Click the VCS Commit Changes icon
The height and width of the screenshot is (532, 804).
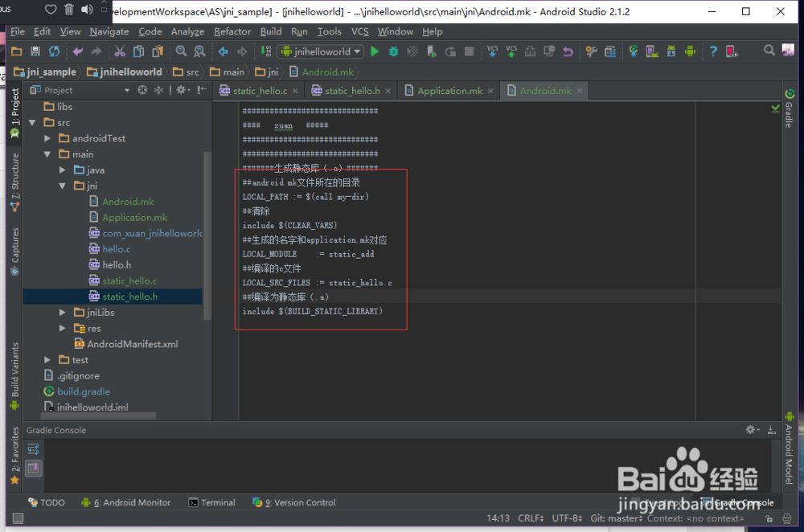511,51
